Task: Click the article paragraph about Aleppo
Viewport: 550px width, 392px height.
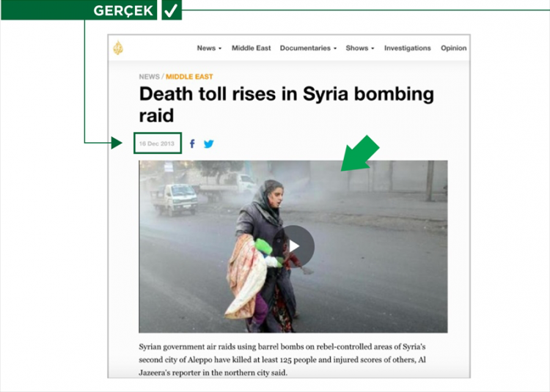Action: [282, 360]
